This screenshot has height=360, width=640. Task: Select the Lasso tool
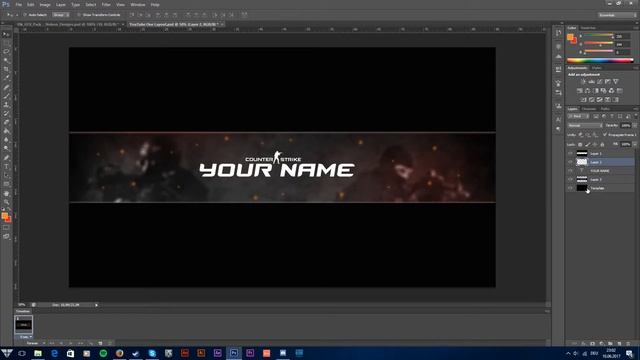pos(6,52)
